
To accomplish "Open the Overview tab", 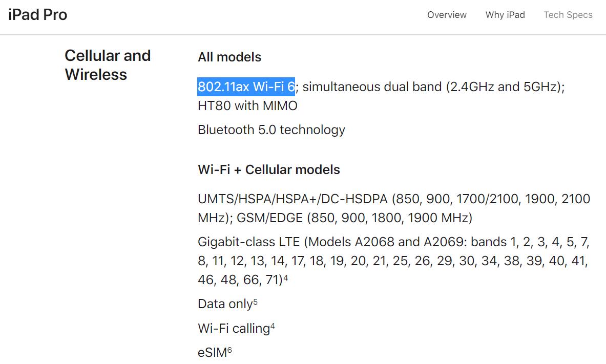I will click(447, 15).
